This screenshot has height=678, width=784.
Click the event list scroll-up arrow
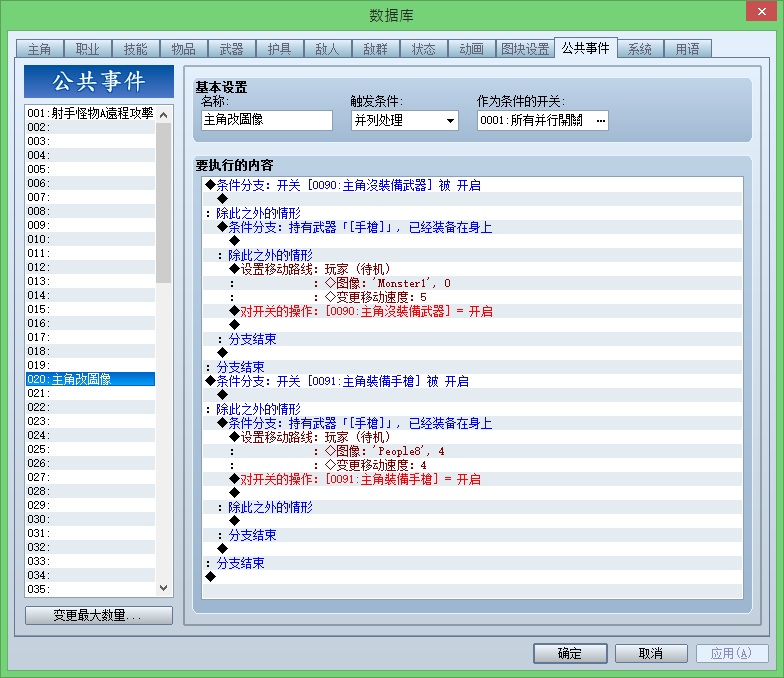[x=164, y=114]
